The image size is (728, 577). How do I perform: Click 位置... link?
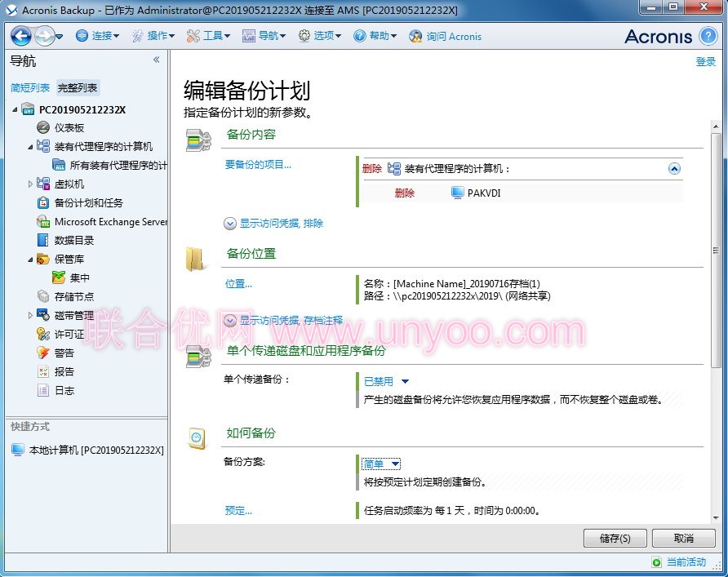point(238,284)
